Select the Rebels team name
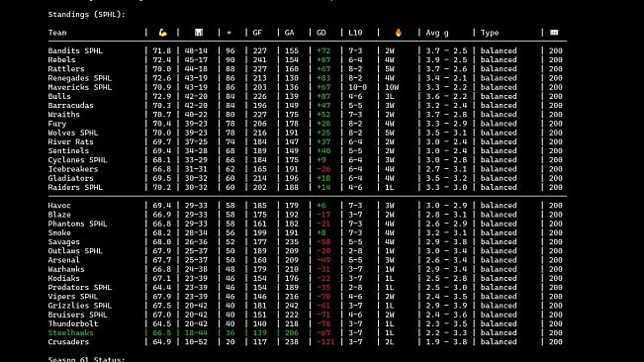This screenshot has height=362, width=644. [x=61, y=60]
